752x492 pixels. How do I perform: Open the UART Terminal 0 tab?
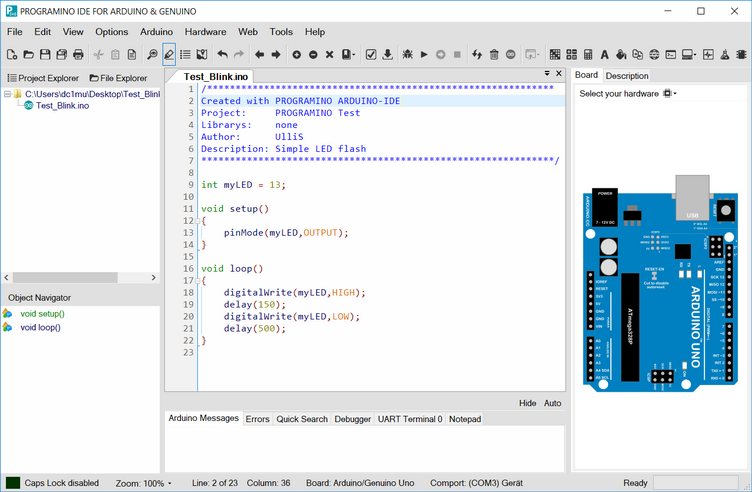pyautogui.click(x=410, y=419)
